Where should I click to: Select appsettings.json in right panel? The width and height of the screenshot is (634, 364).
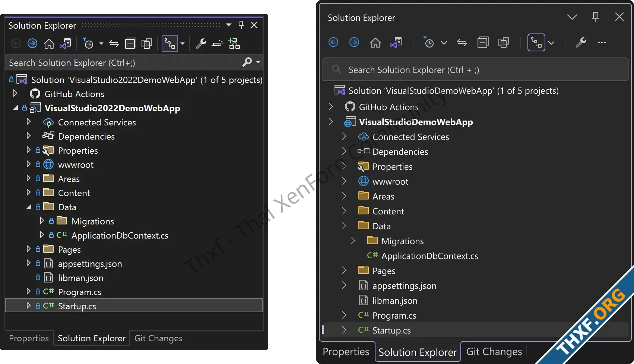click(x=404, y=286)
